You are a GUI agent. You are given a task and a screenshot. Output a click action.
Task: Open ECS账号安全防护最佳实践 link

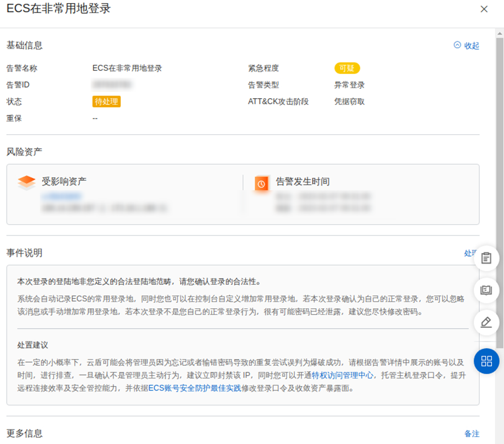(x=195, y=388)
